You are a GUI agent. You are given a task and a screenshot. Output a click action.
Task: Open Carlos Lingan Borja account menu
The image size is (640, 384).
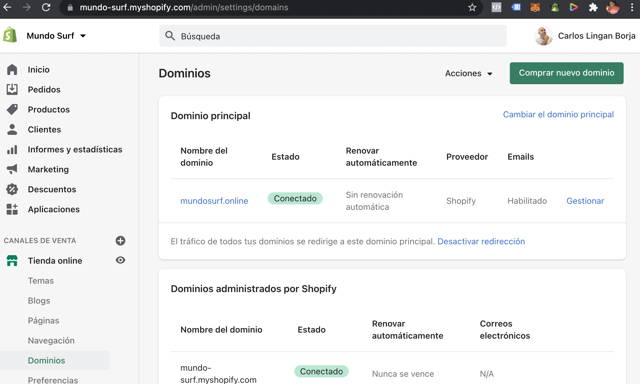(585, 36)
